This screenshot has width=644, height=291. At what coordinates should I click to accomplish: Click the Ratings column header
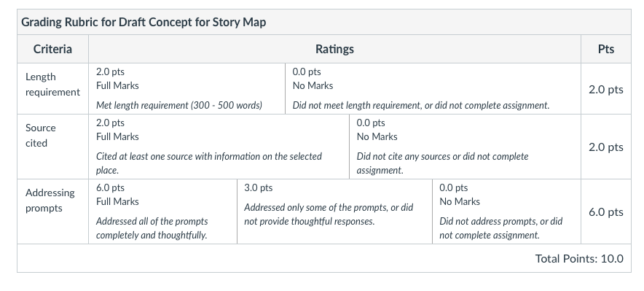(x=334, y=49)
